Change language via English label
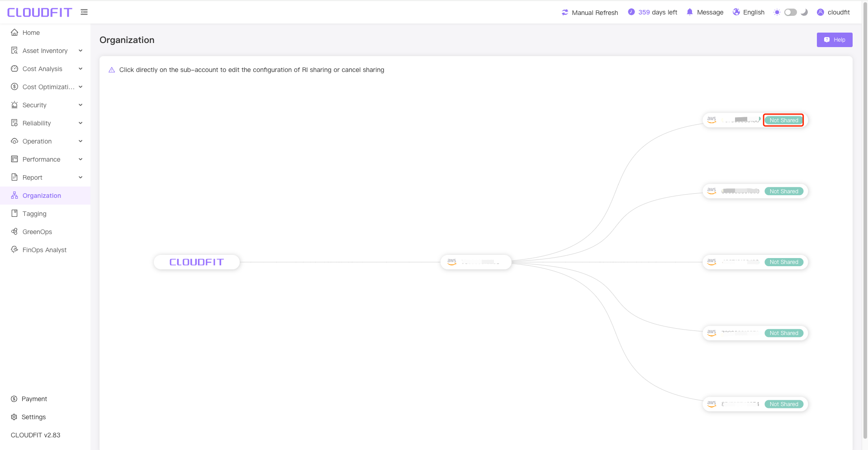Image resolution: width=868 pixels, height=450 pixels. [754, 12]
